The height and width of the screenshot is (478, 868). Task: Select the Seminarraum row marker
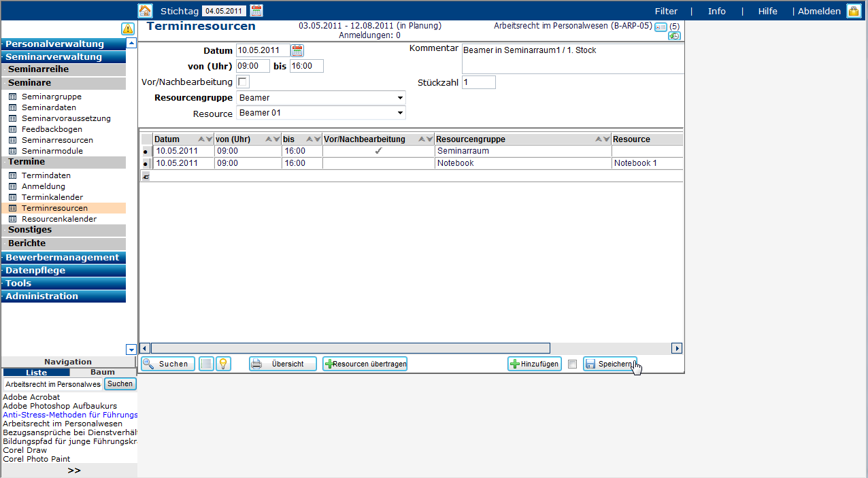tap(146, 151)
